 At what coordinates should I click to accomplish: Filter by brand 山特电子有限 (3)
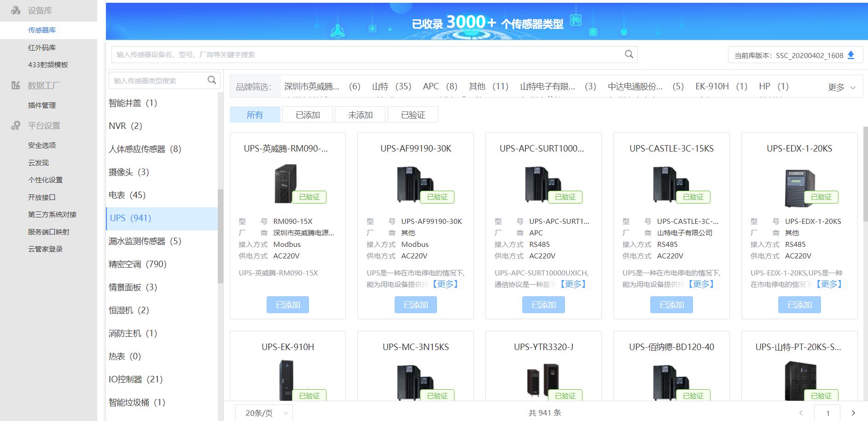[x=558, y=86]
